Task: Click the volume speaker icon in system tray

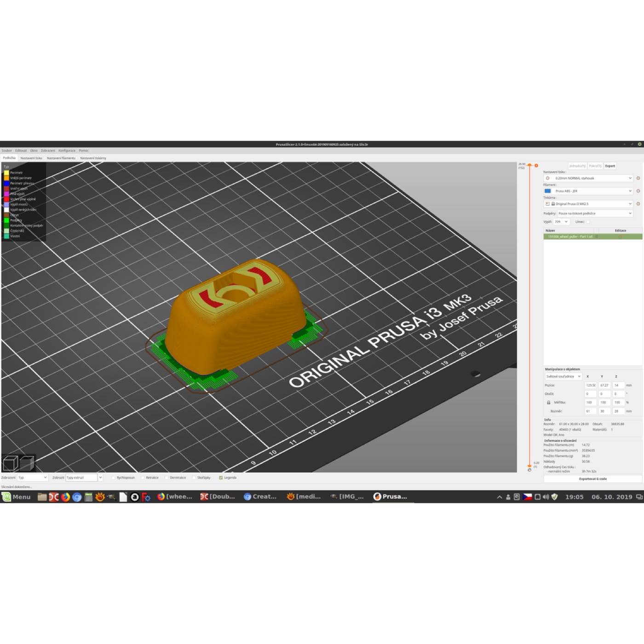Action: [546, 497]
